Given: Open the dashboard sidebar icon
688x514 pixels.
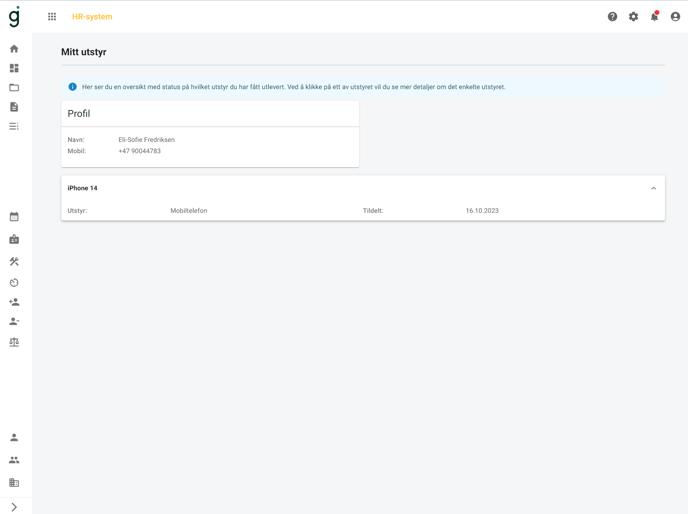Looking at the screenshot, I should click(14, 68).
